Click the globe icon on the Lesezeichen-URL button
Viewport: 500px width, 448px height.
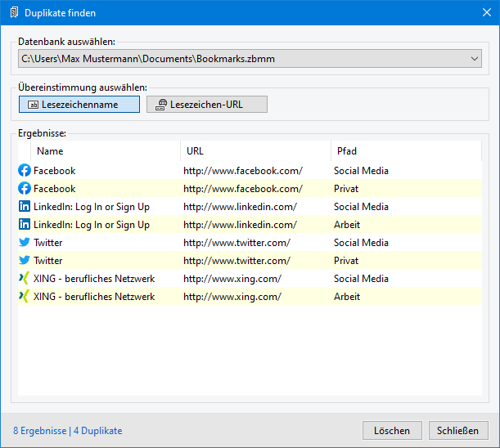(161, 105)
